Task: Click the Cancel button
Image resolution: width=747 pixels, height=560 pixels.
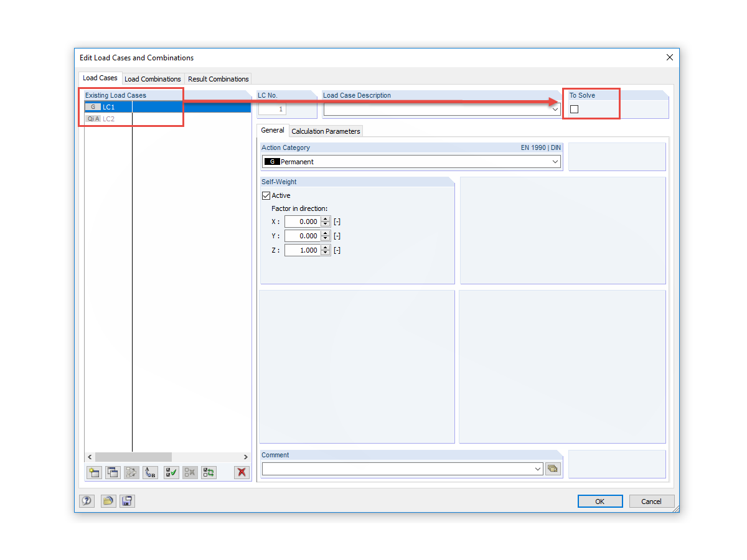Action: point(652,502)
